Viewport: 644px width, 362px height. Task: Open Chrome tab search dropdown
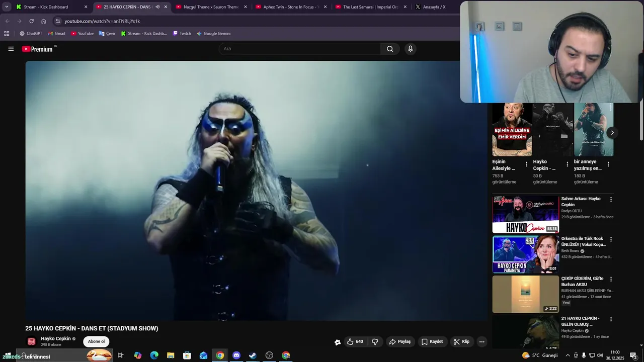click(x=7, y=7)
